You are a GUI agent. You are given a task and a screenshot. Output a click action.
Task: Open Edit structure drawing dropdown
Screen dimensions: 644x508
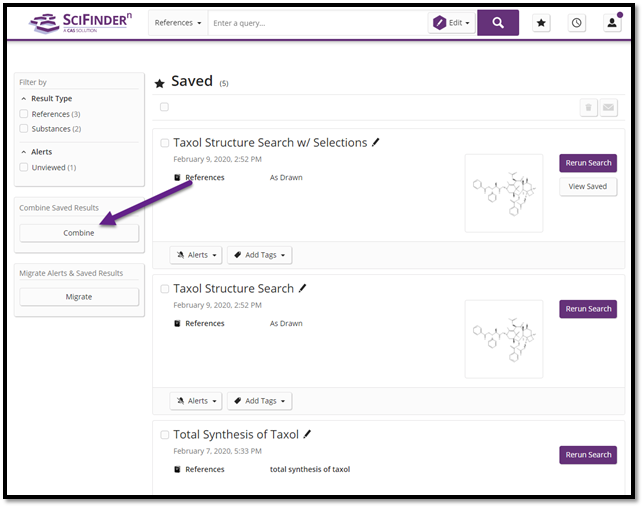[x=451, y=23]
